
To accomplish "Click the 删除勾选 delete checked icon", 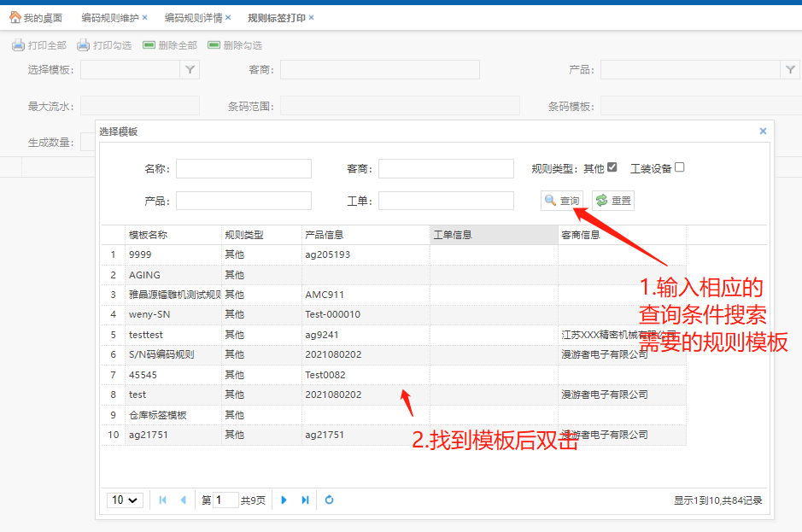I will coord(214,45).
